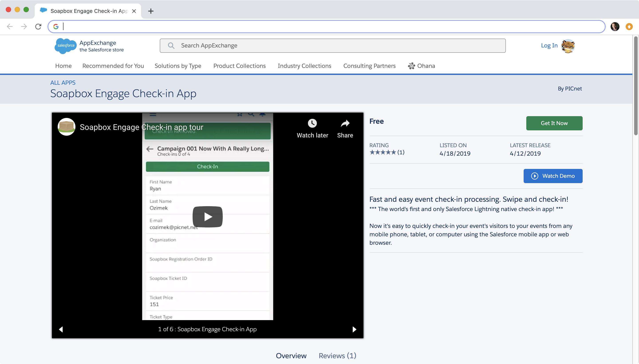639x364 pixels.
Task: Close the Soapbox Engage Check-in App tab
Action: 134,11
